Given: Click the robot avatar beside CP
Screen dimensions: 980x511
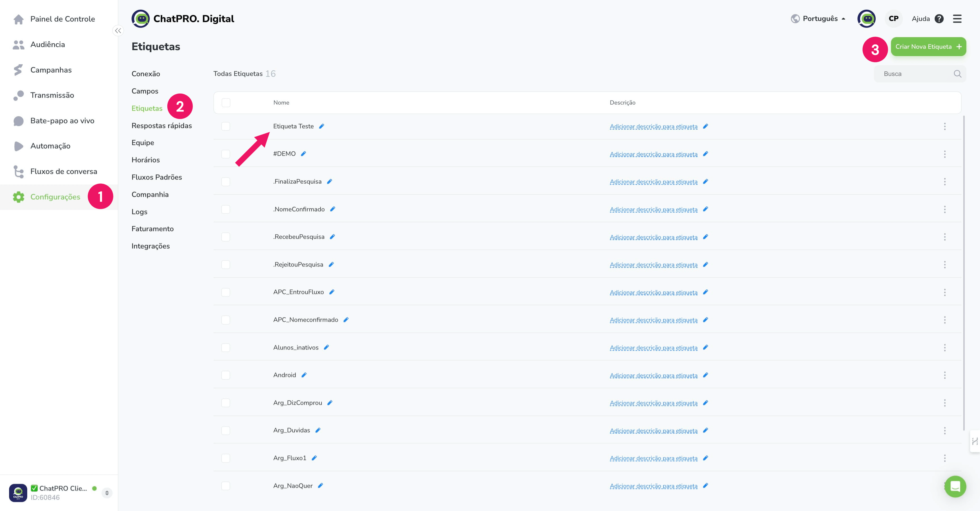Looking at the screenshot, I should [x=866, y=19].
